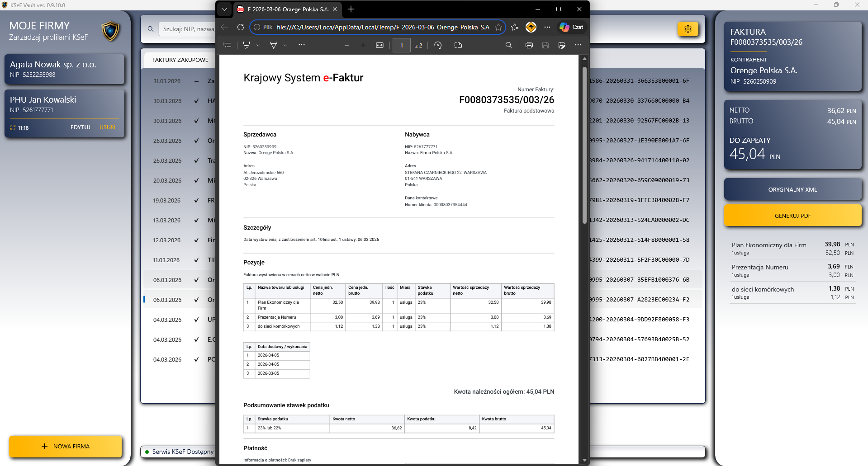Viewport: 868px width, 466px height.
Task: Open PDF toolbar more options after save-as
Action: pos(578,45)
